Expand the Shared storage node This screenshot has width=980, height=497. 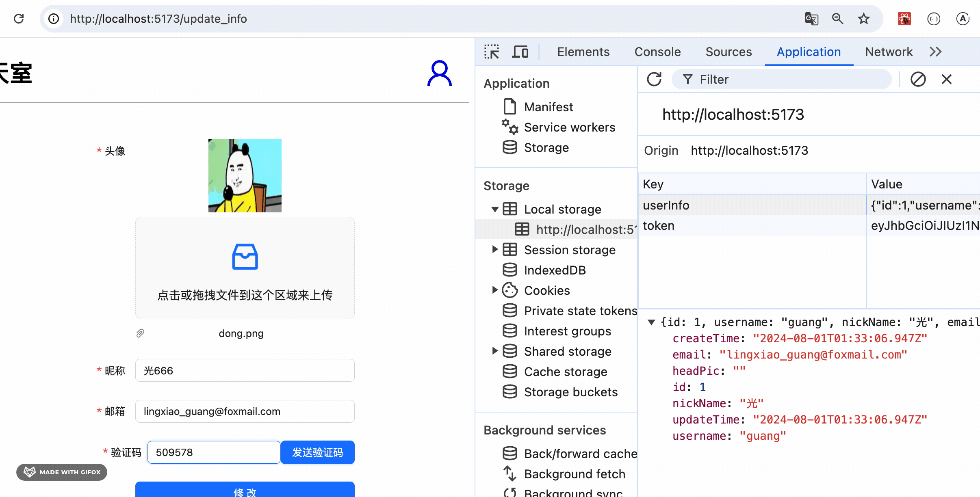(494, 351)
